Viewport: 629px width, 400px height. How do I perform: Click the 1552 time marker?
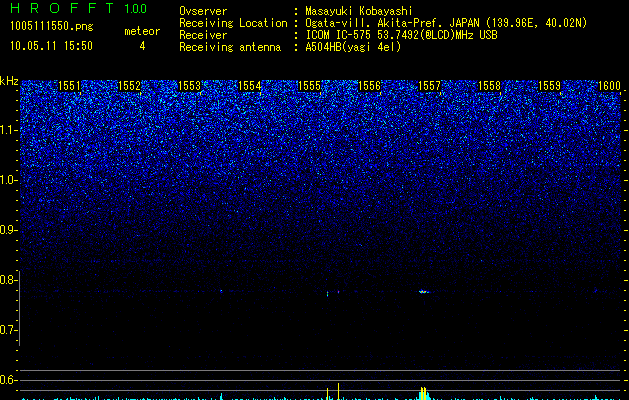[x=130, y=86]
